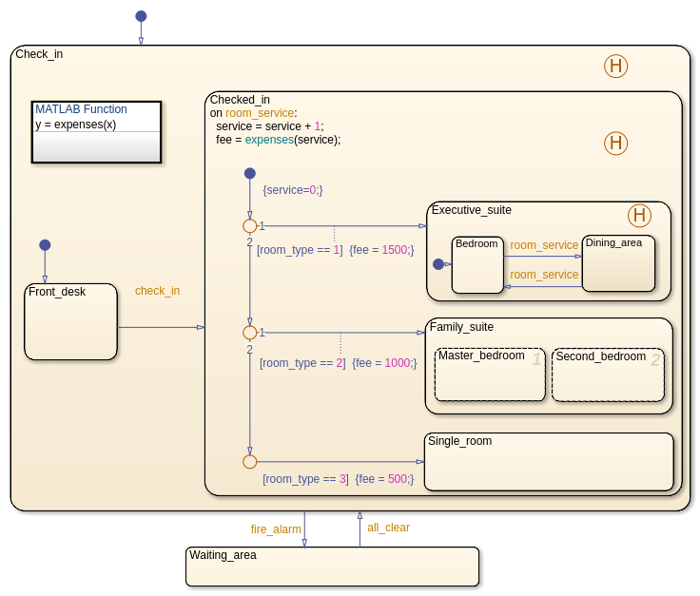Select the connective junction for room_type == 2
Screen dimensions: 700x596
pos(250,333)
